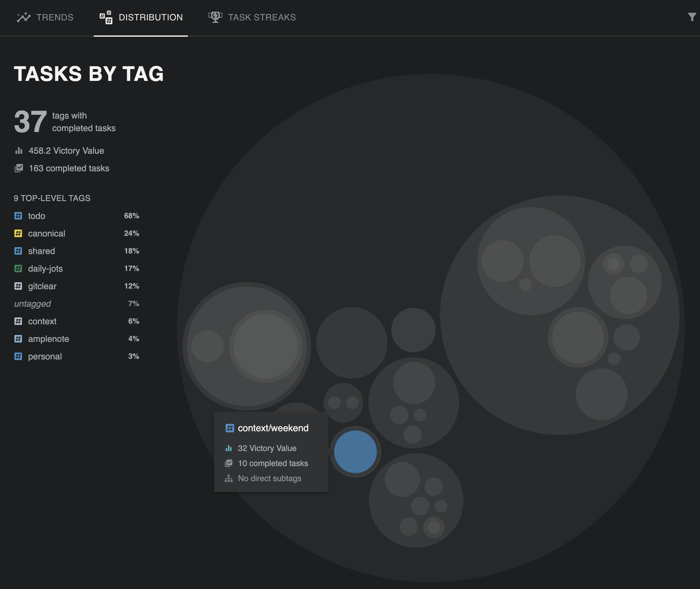Click the Trends sparkline icon
The height and width of the screenshot is (589, 700).
click(24, 17)
